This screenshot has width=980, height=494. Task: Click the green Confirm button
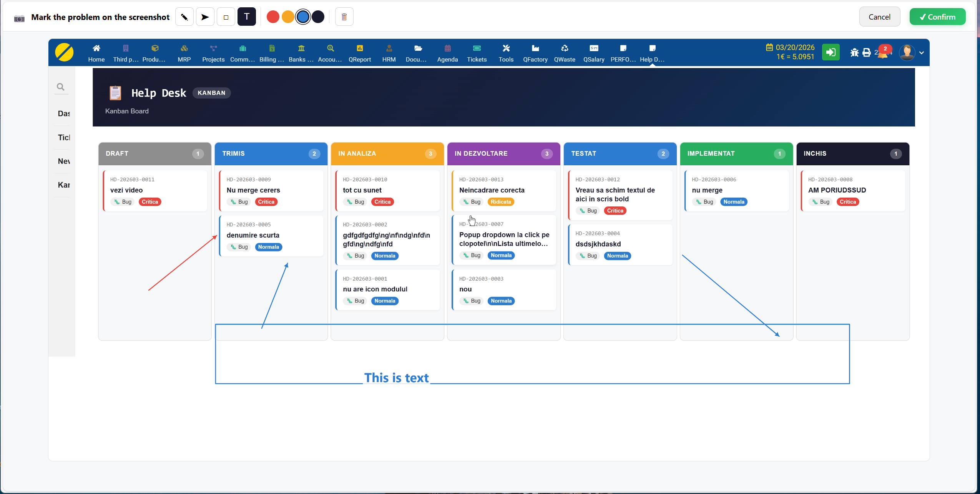(x=937, y=17)
